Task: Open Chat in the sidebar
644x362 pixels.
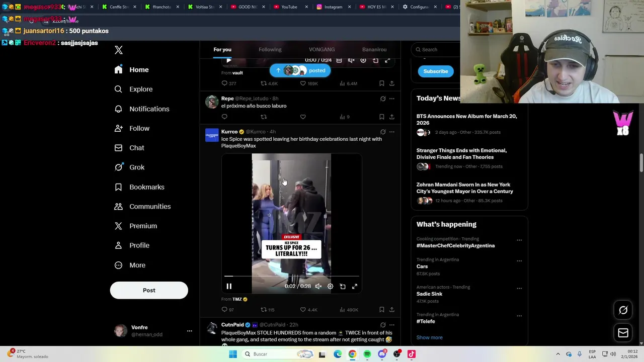Action: (129, 148)
